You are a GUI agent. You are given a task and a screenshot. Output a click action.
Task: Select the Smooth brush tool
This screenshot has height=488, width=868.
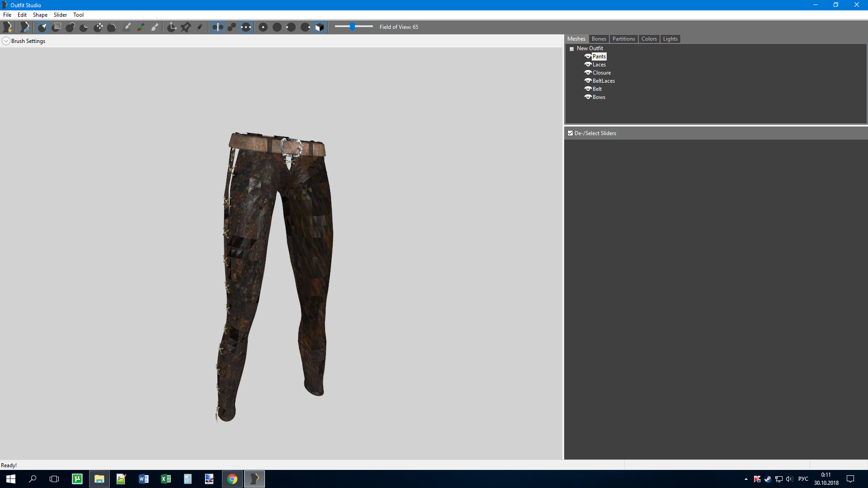pos(112,27)
